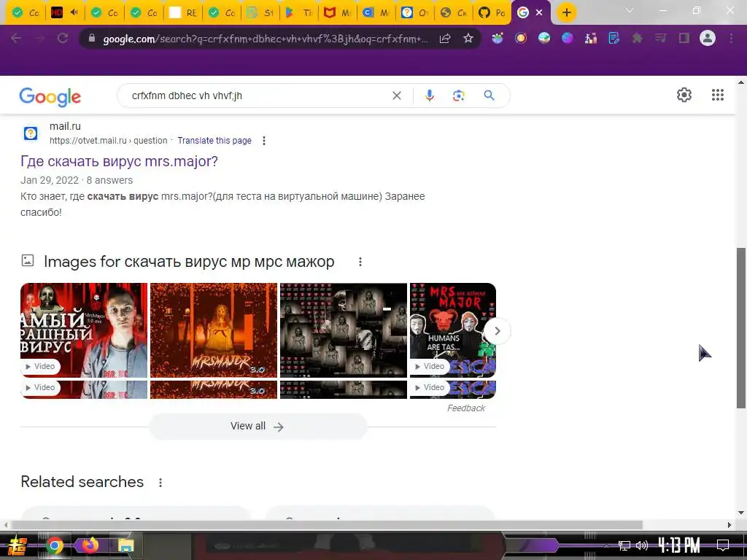Switch to the muted HD audio tab
This screenshot has height=560, width=747.
tap(64, 12)
